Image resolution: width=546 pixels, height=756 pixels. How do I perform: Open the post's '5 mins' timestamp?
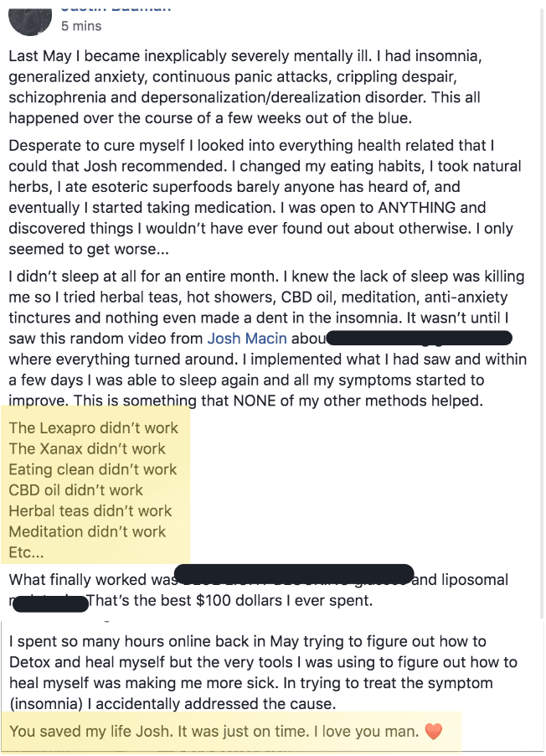(x=81, y=26)
